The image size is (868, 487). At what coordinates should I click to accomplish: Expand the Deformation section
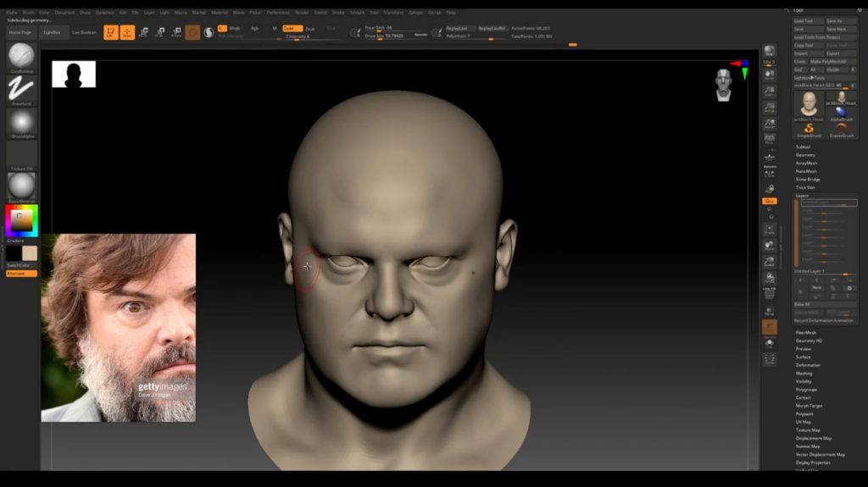pos(808,365)
